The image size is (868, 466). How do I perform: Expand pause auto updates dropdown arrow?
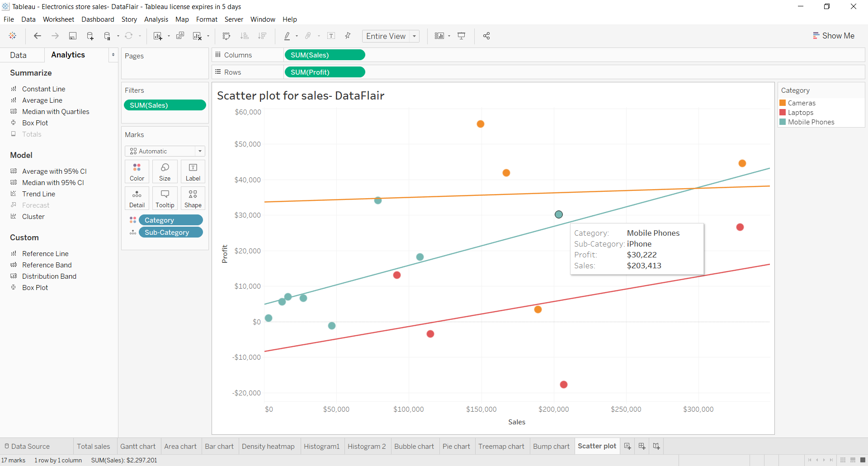pyautogui.click(x=118, y=36)
